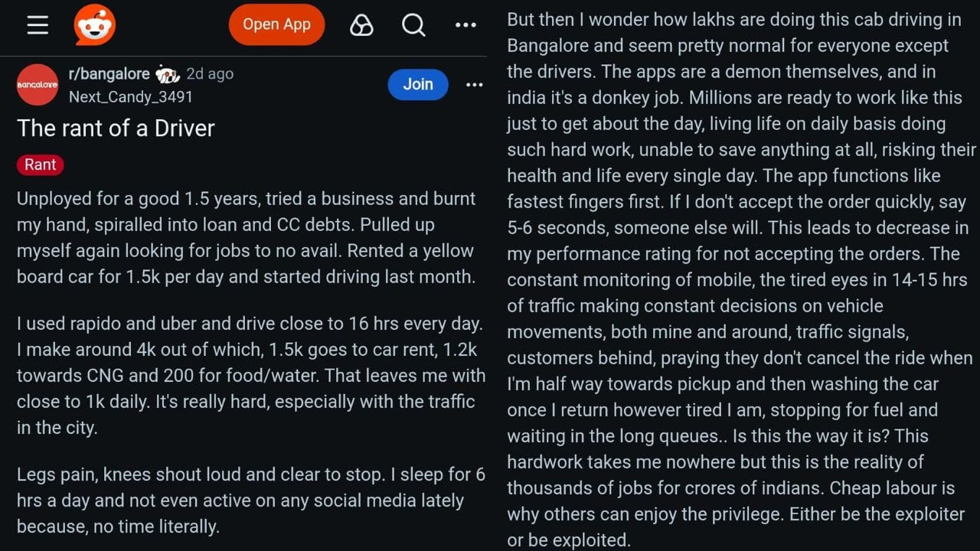
Task: Click the first paragraph of the post body
Action: click(245, 237)
